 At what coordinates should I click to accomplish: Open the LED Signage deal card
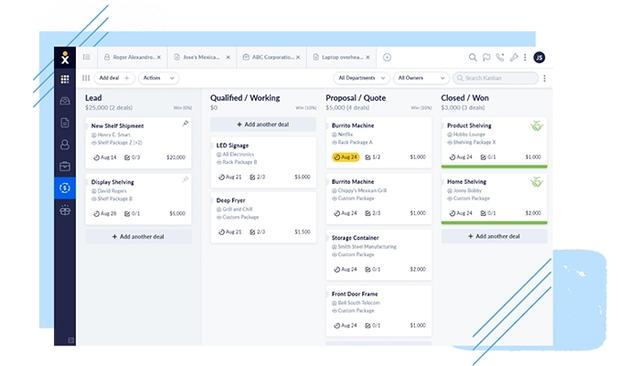(x=263, y=162)
